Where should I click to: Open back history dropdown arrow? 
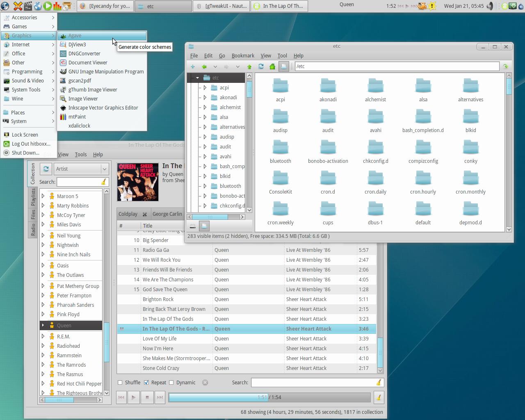[x=215, y=66]
